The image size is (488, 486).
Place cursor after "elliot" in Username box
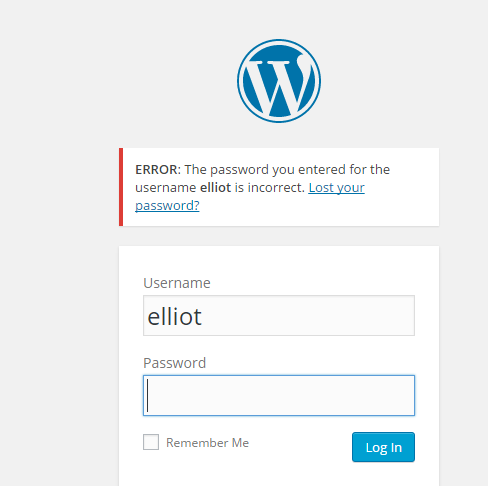(x=203, y=317)
